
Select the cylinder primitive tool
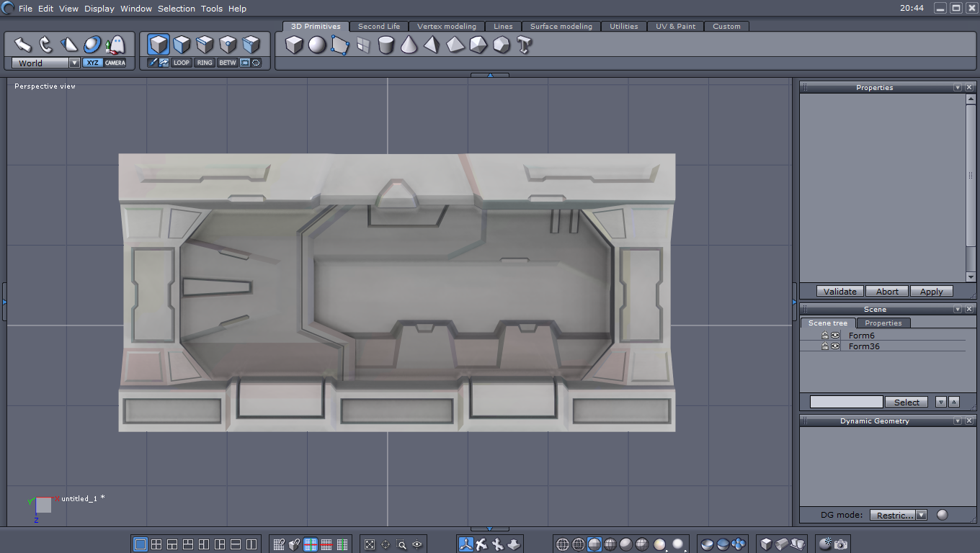[386, 45]
